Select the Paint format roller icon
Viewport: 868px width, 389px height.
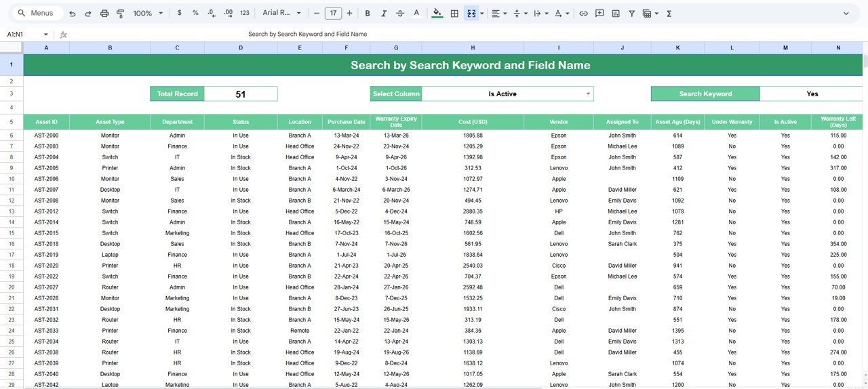(121, 14)
